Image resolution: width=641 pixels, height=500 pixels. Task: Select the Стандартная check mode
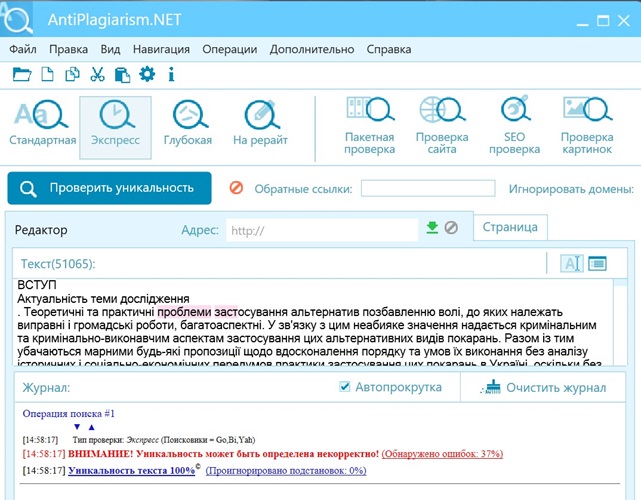[42, 124]
